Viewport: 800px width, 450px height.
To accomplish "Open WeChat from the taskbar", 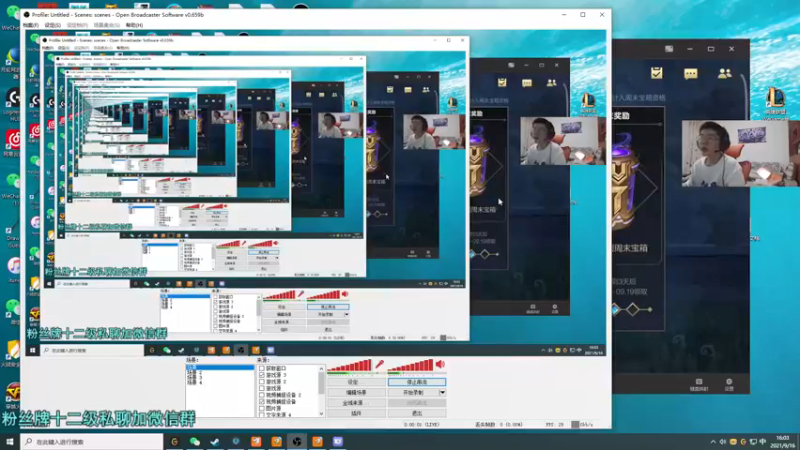I will tap(194, 441).
